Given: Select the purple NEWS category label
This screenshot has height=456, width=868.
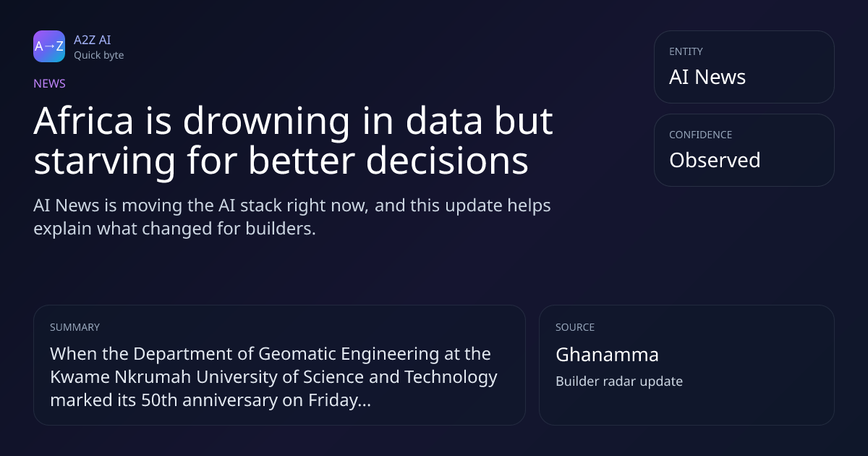Looking at the screenshot, I should 49,83.
